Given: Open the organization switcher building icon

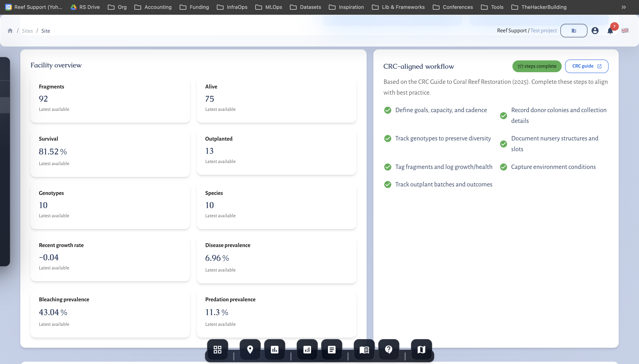Looking at the screenshot, I should click(x=573, y=30).
